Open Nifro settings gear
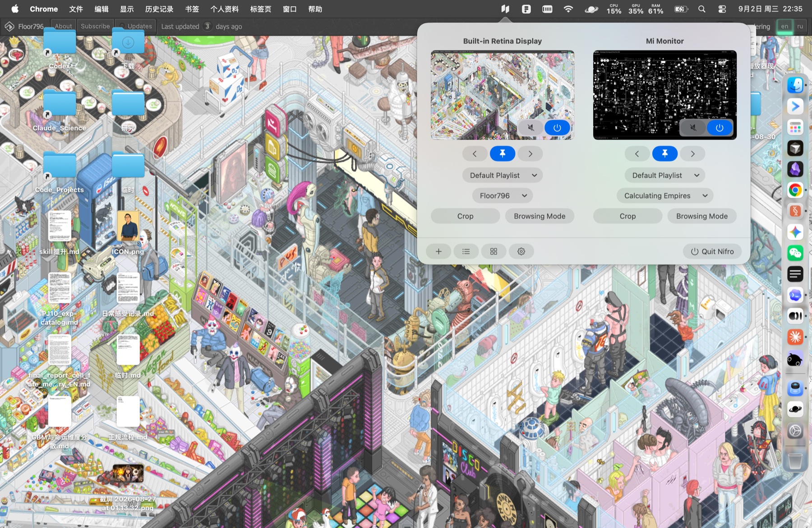Screen dimensions: 812x528 point(521,251)
